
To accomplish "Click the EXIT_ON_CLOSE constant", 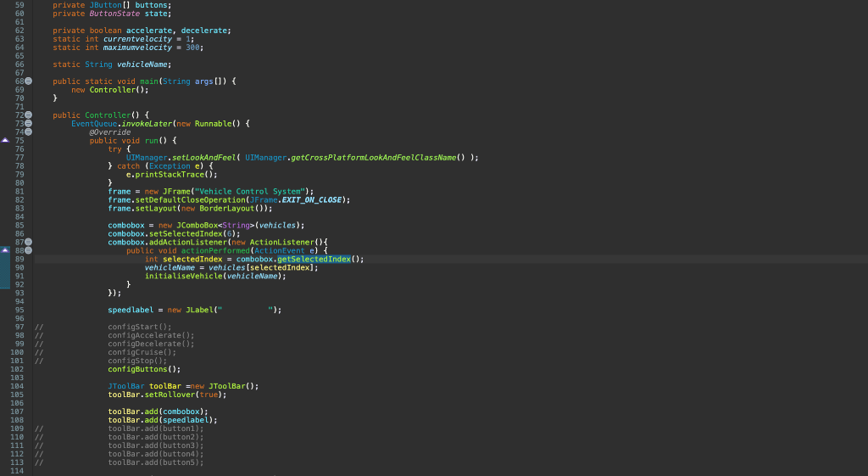I will click(x=312, y=199).
